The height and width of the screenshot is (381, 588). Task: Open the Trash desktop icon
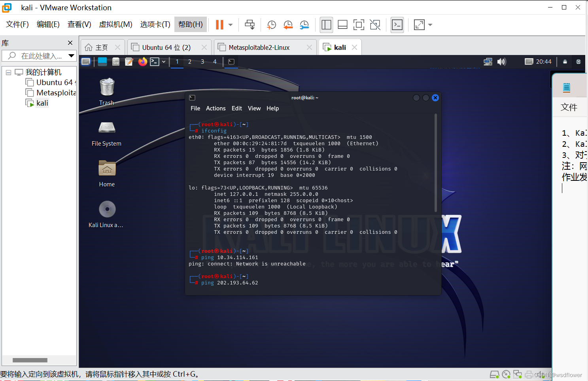[x=107, y=92]
